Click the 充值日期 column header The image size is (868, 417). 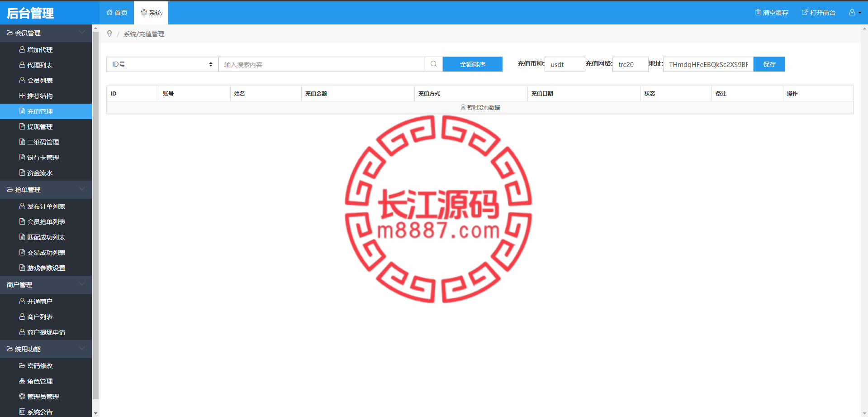584,93
